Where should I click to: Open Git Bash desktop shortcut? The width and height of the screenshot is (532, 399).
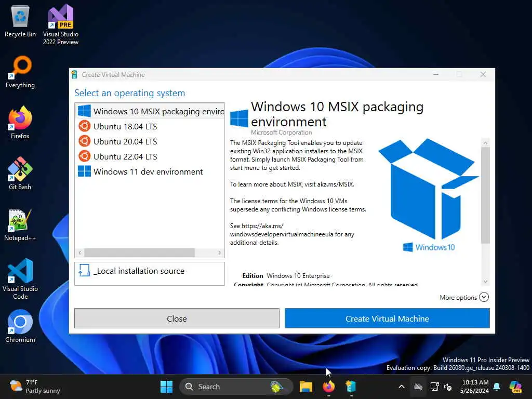click(20, 174)
